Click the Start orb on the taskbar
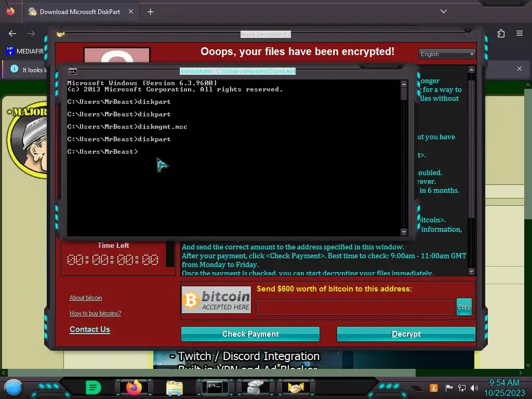 [14, 388]
